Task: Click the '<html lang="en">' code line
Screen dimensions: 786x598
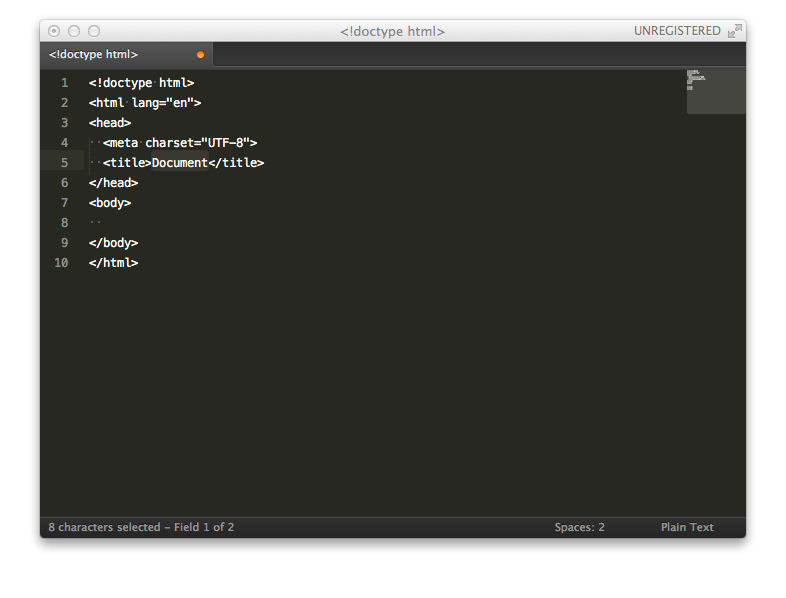Action: click(x=145, y=103)
